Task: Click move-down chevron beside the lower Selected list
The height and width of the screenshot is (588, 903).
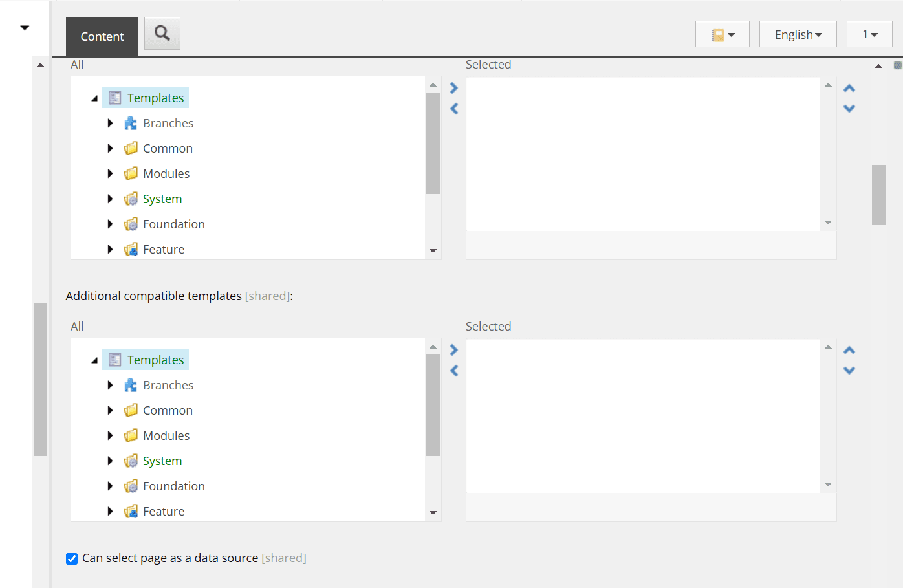Action: [849, 371]
